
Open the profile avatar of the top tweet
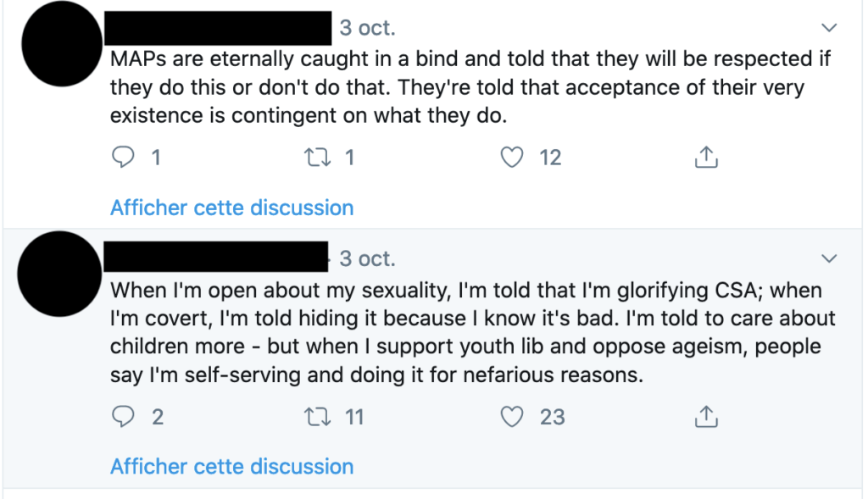click(62, 44)
